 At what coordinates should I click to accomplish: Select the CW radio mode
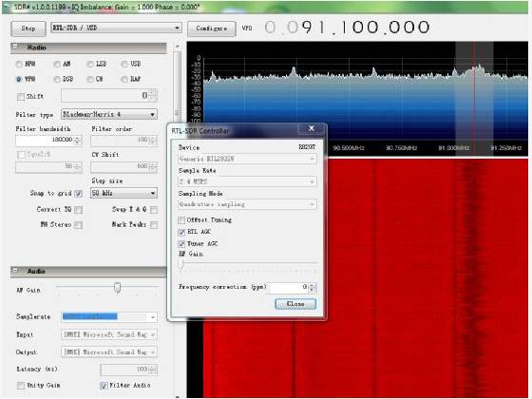[90, 79]
